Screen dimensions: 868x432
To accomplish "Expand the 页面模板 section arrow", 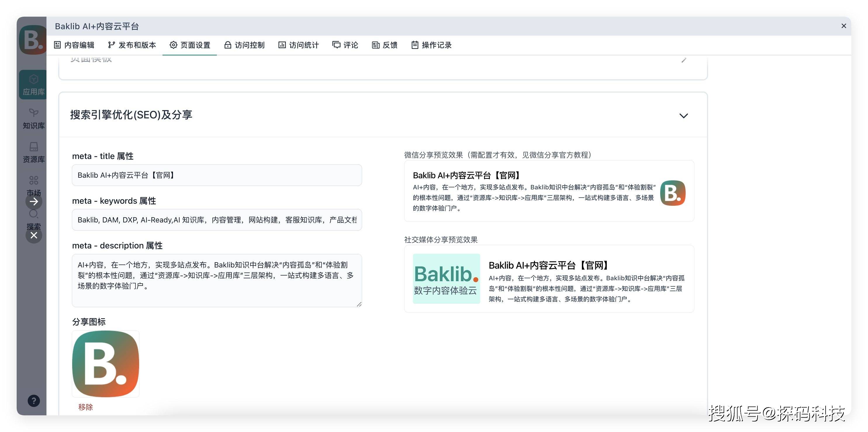I will click(683, 60).
